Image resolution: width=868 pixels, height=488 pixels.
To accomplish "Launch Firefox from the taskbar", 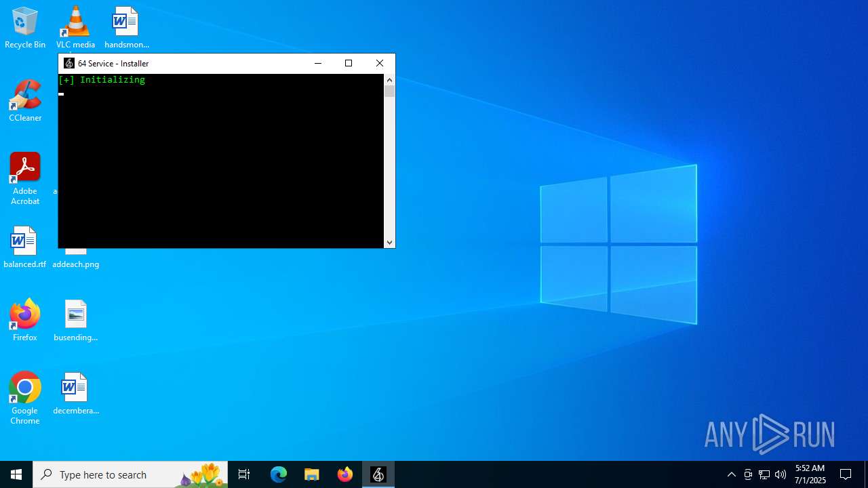I will (x=345, y=474).
